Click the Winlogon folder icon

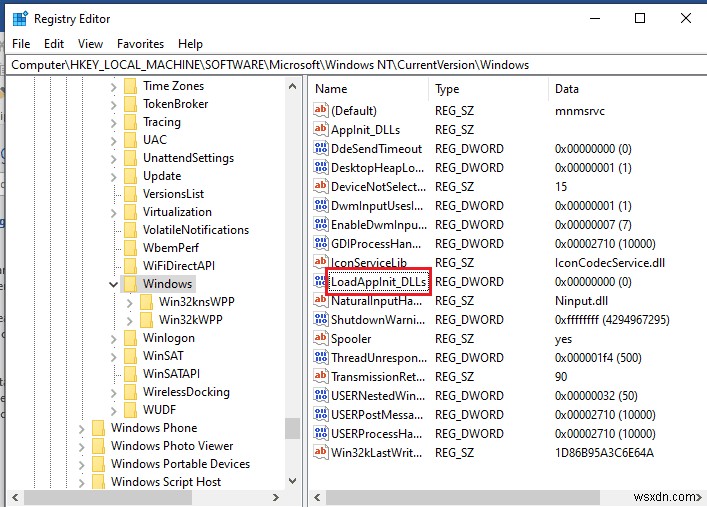coord(130,338)
